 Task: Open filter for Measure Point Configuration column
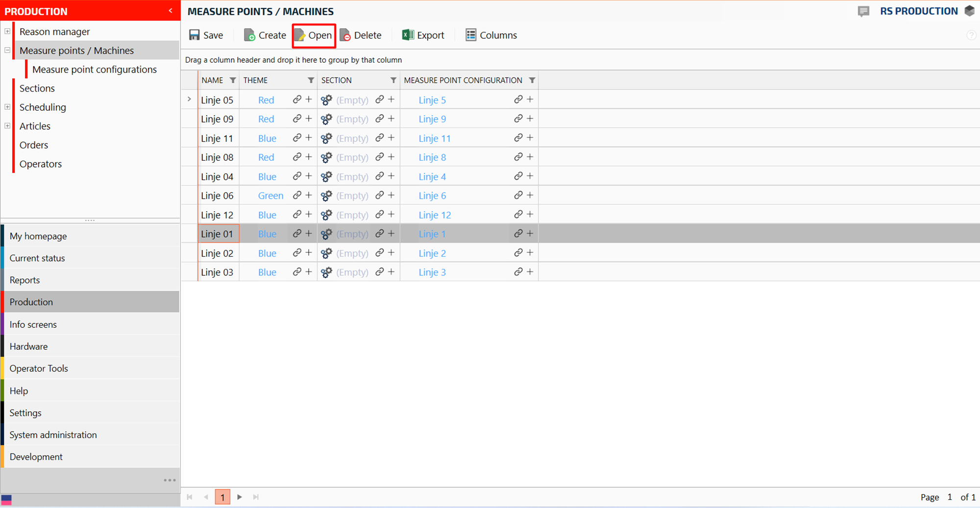tap(532, 80)
